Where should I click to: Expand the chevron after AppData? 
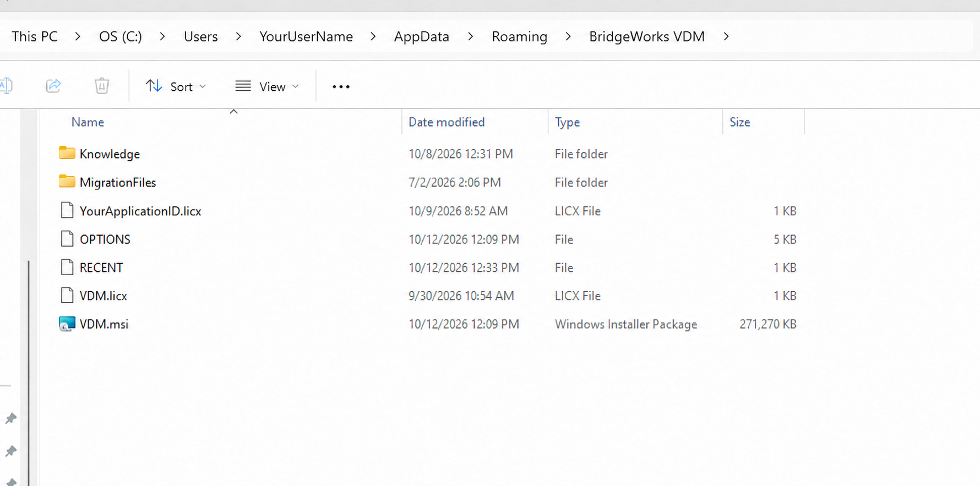[x=470, y=36]
